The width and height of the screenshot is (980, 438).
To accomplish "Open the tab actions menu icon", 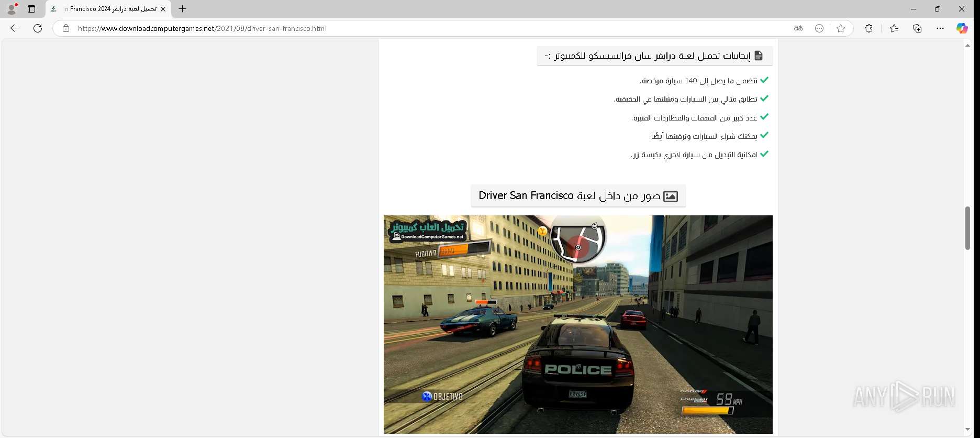I will (31, 9).
